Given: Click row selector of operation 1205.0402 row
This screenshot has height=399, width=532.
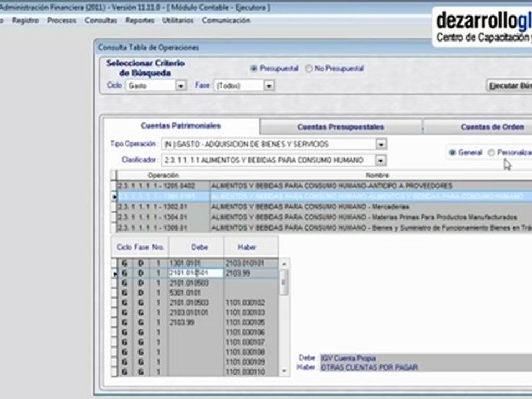Looking at the screenshot, I should tap(114, 186).
